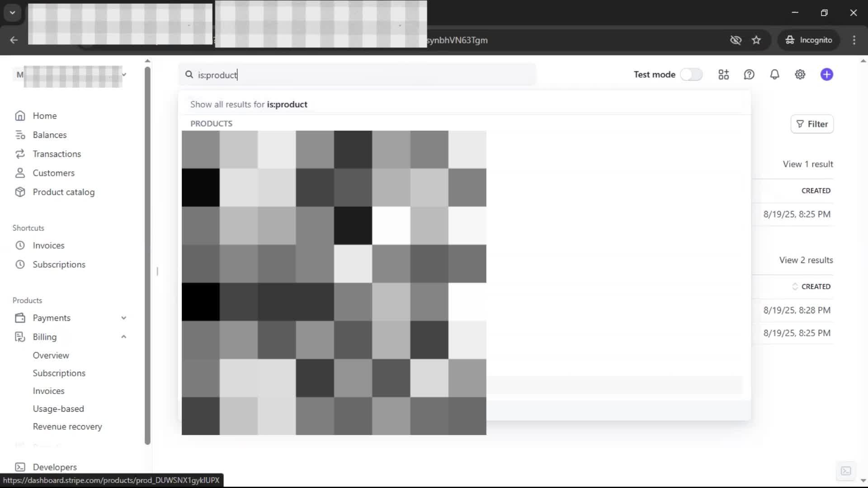Open the notifications bell
The width and height of the screenshot is (868, 488).
tap(774, 75)
